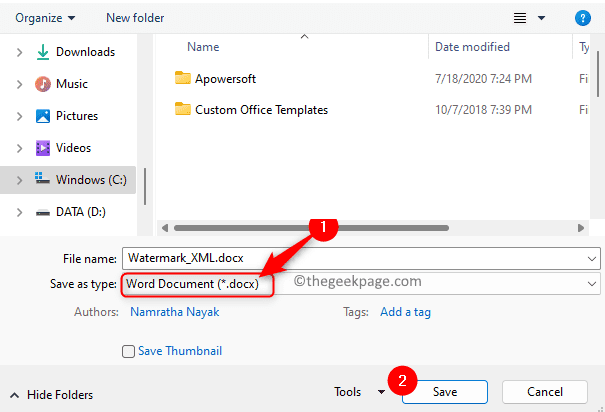Select DATA (D:) in navigation pane

coord(81,212)
